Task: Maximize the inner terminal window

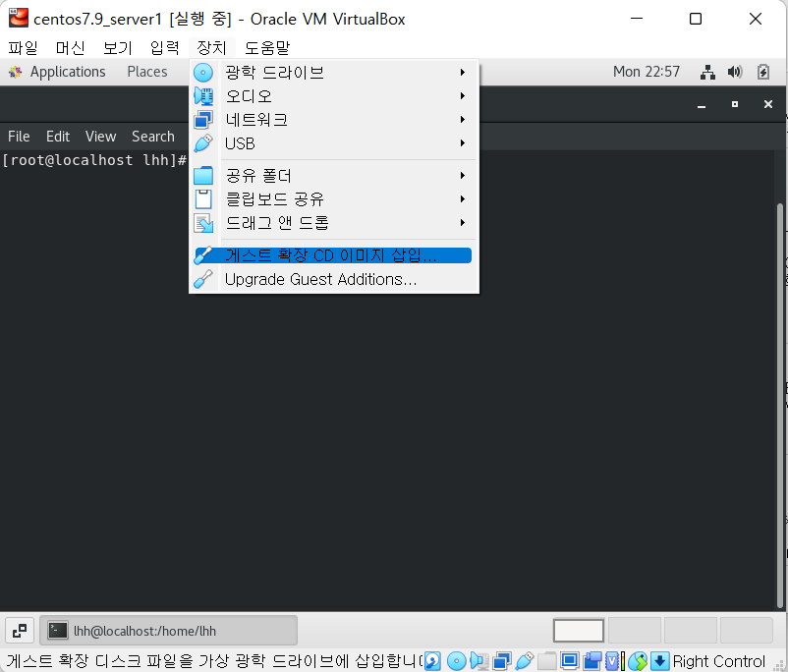Action: point(735,104)
